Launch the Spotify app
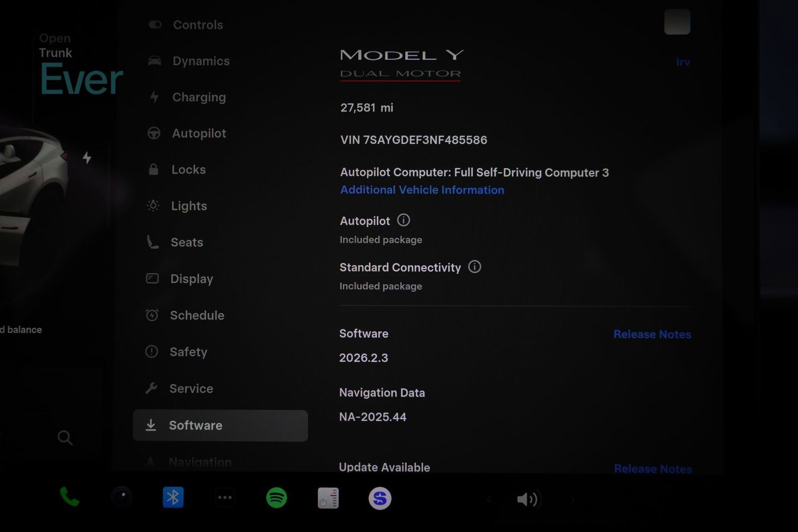The width and height of the screenshot is (798, 532). point(277,498)
